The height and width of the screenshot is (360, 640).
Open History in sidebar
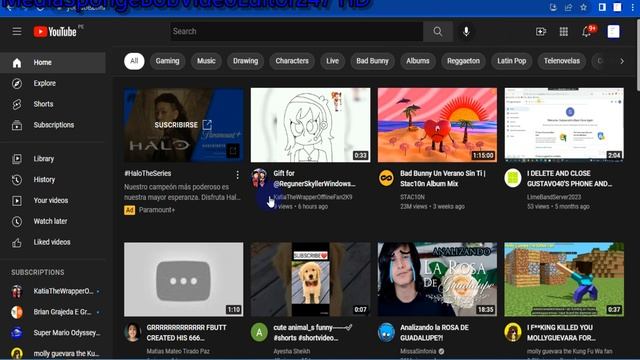(x=53, y=180)
